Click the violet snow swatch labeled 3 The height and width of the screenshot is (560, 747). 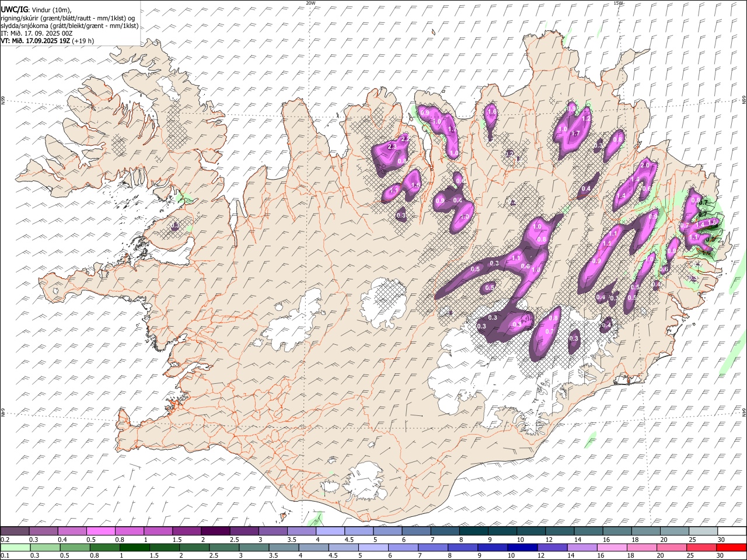(x=273, y=531)
